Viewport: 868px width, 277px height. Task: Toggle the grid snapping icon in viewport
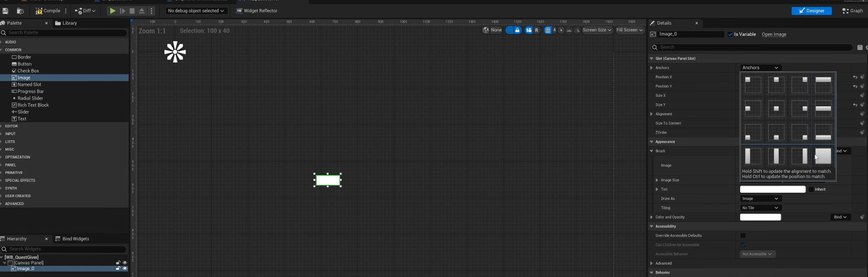(x=548, y=30)
